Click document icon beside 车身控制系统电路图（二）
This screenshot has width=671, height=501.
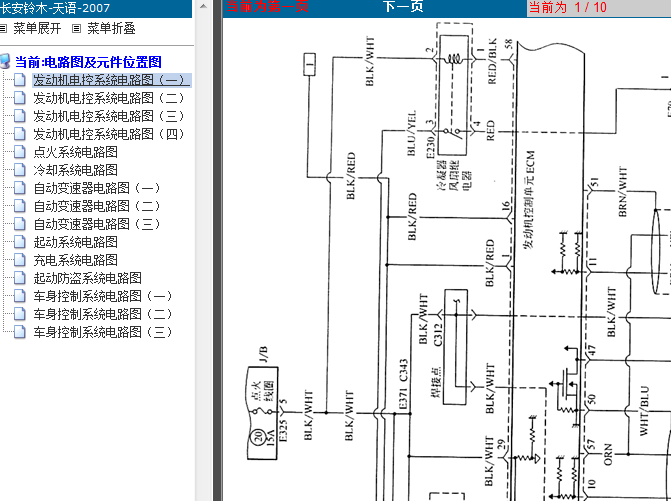tap(19, 313)
